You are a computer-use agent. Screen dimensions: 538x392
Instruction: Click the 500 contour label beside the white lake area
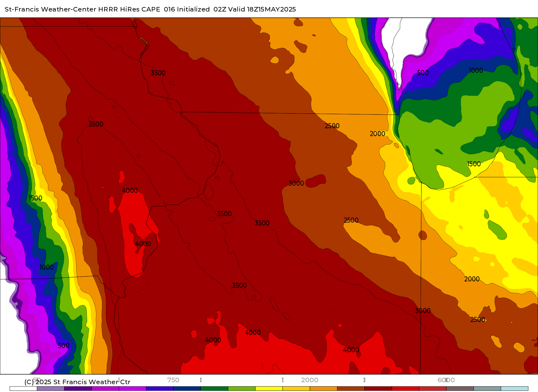point(423,73)
